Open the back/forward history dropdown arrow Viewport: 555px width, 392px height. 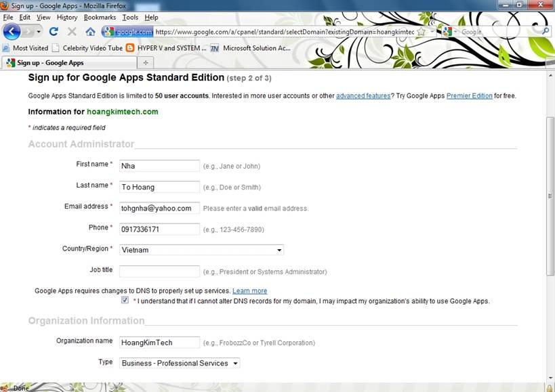pos(39,32)
